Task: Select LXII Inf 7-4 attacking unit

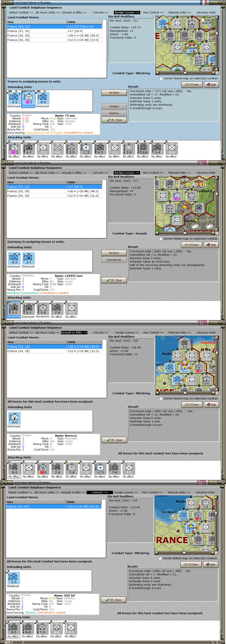Action: [57, 309]
